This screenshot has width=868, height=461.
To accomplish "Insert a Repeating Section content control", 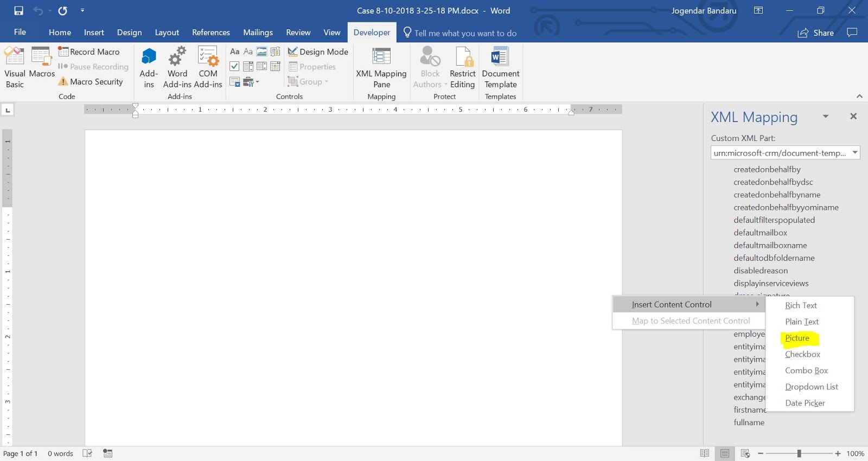I will [234, 81].
